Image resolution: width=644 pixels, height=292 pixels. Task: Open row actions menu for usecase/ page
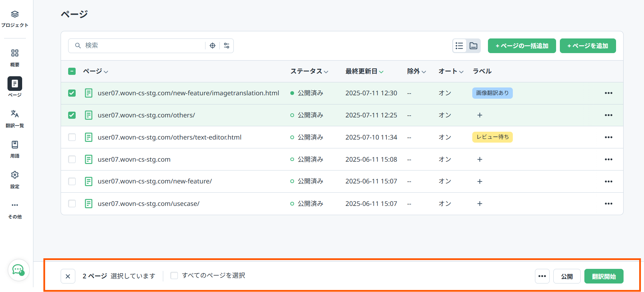(x=608, y=204)
